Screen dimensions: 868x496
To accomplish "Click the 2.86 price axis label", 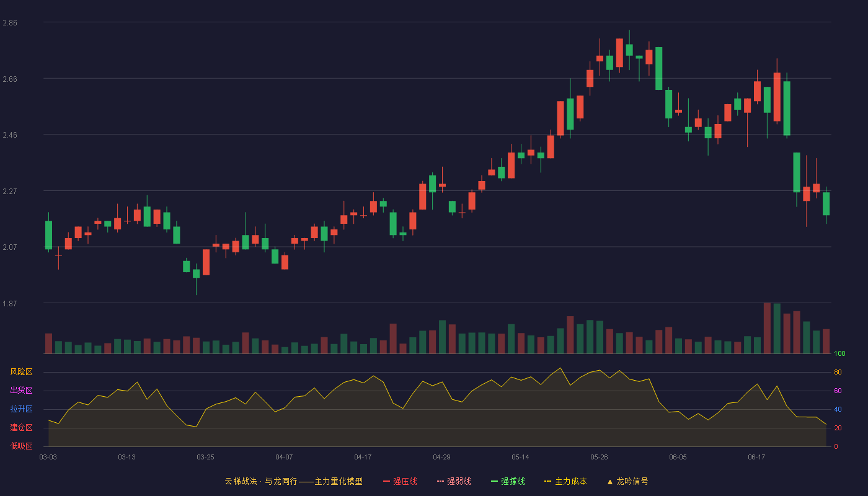I will click(x=10, y=23).
